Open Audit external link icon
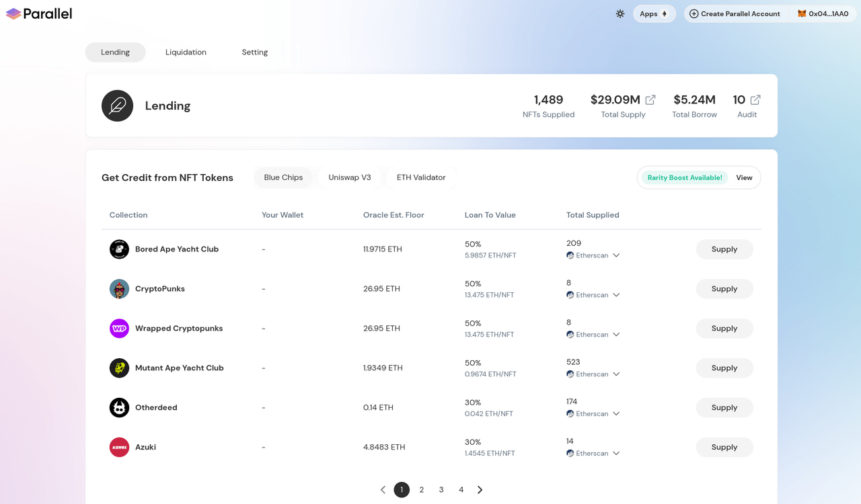The image size is (861, 504). point(755,99)
